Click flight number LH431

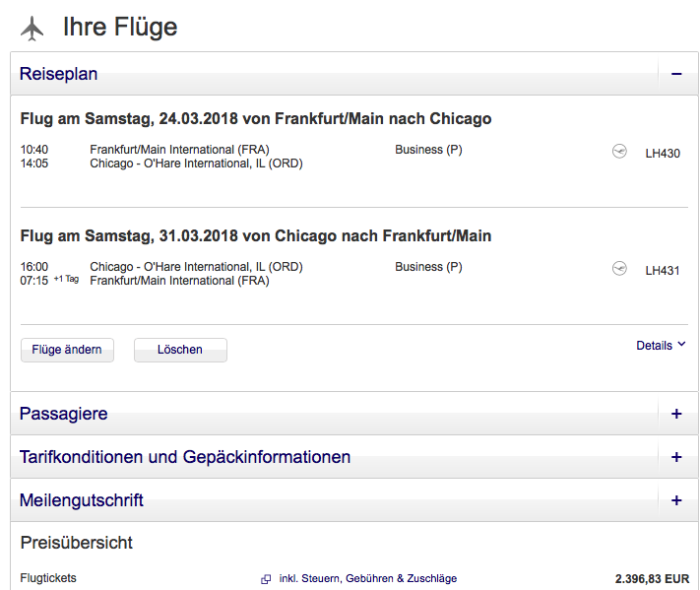click(663, 270)
